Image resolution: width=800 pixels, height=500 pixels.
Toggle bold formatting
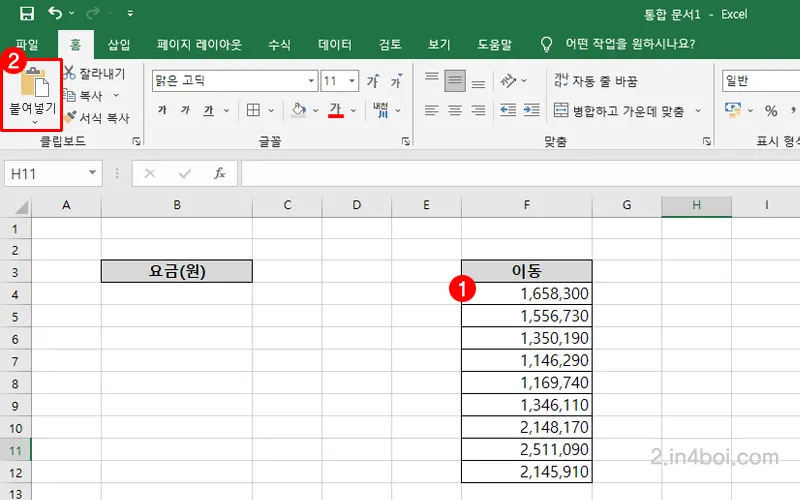(x=162, y=110)
